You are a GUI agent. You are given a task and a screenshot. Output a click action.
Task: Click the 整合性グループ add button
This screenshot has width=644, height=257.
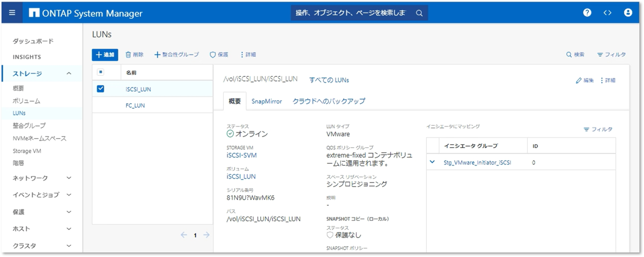coord(177,55)
